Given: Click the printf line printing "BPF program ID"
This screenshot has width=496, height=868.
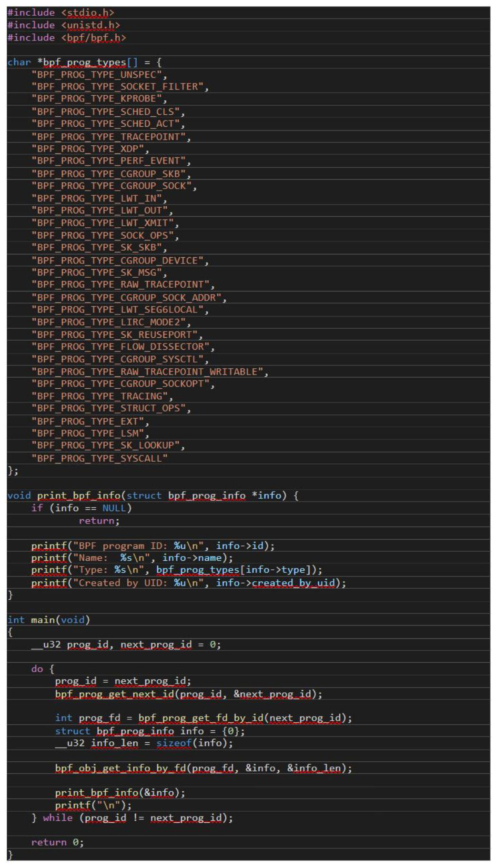Looking at the screenshot, I should [152, 546].
